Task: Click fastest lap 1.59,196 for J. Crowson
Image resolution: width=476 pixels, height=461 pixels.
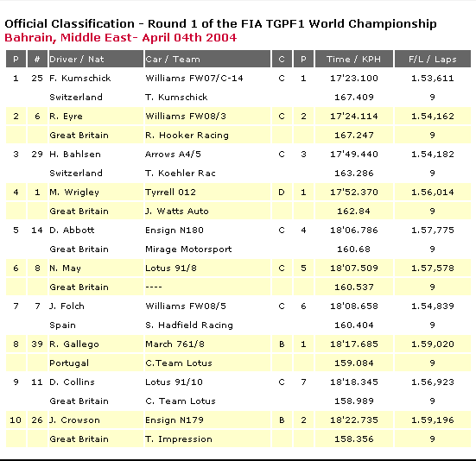Action: click(x=433, y=420)
